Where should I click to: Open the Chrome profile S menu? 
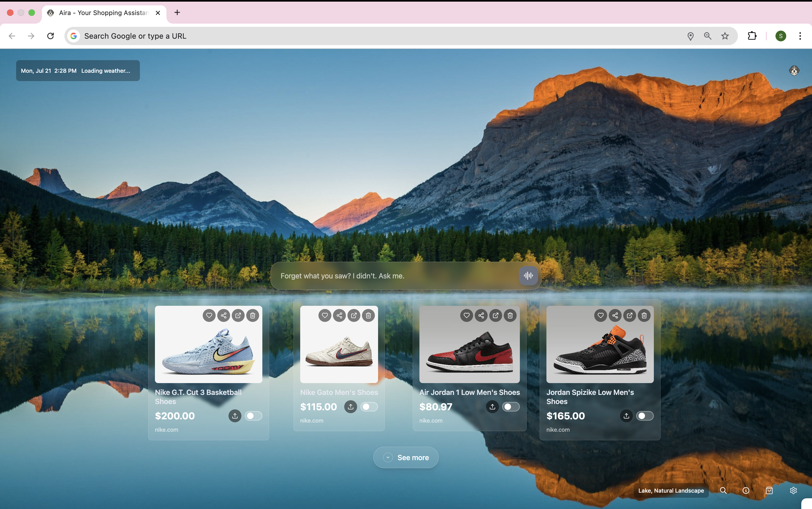[x=780, y=36]
